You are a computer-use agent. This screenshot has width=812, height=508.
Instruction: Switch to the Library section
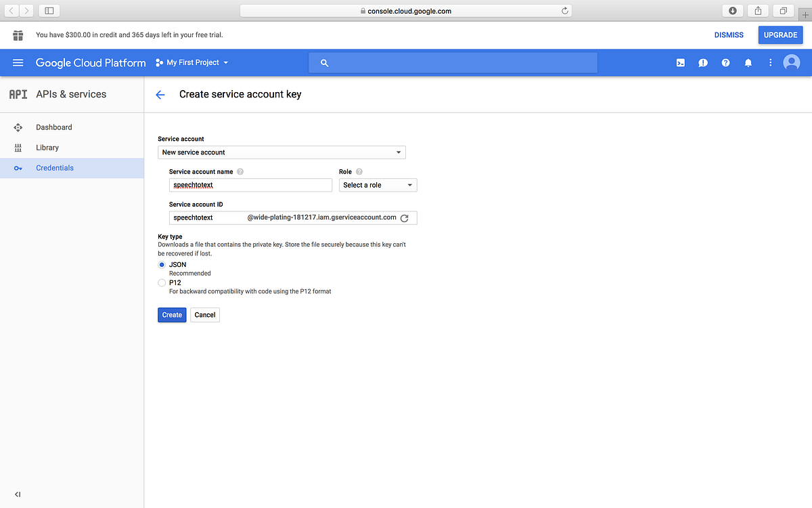point(47,147)
